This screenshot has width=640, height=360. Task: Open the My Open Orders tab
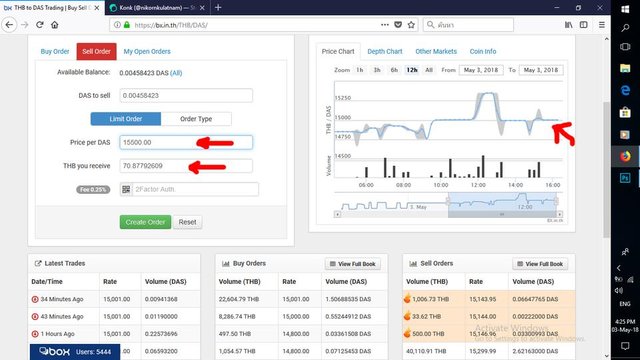pyautogui.click(x=147, y=51)
